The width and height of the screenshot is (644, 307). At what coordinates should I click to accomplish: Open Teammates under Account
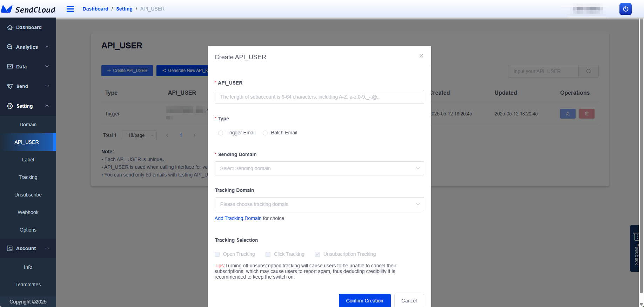28,285
